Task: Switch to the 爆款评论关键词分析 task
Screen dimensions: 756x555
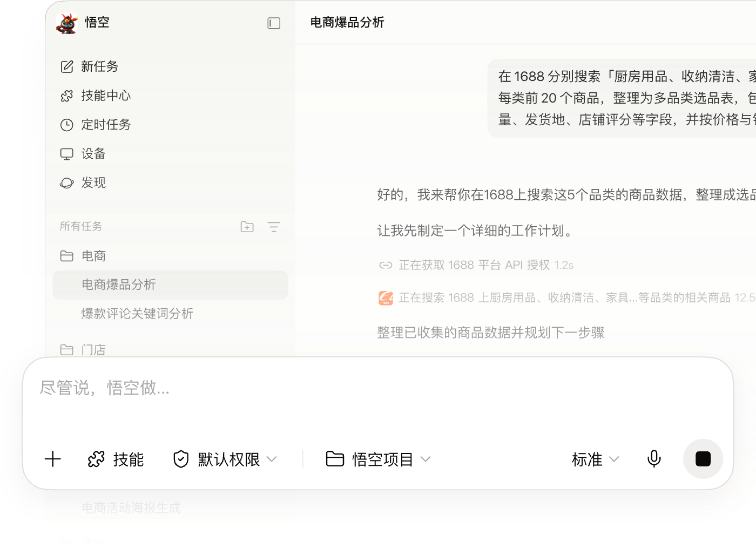Action: (138, 314)
